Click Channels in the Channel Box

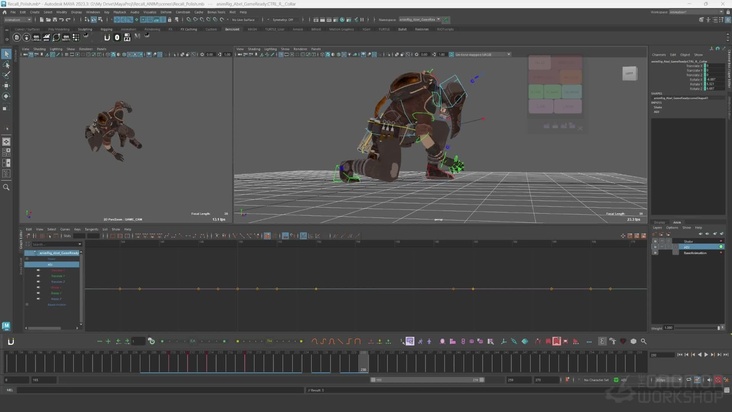(659, 55)
